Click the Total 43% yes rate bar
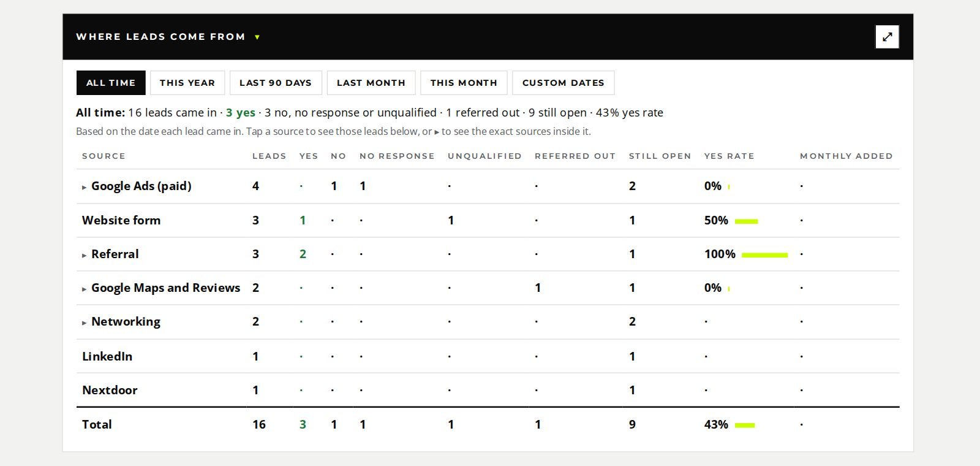 point(745,426)
